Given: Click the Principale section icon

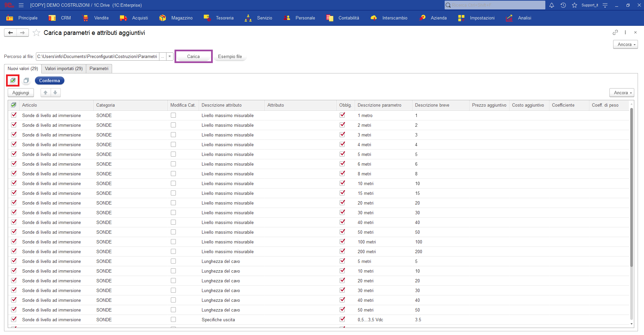Looking at the screenshot, I should point(10,18).
